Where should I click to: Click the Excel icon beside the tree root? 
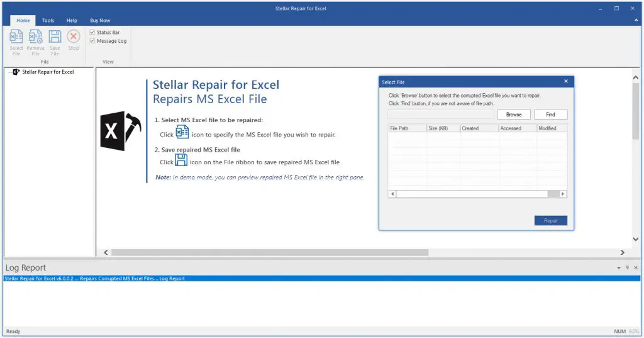tap(17, 72)
